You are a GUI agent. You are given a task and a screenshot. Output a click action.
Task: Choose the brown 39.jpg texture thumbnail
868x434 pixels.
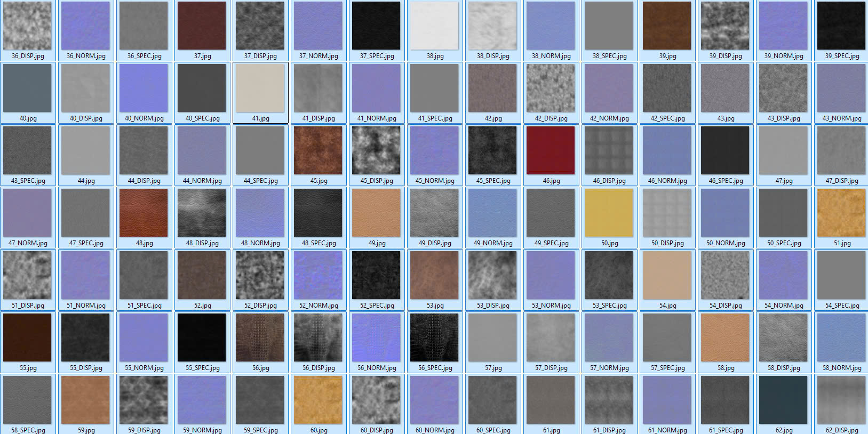(667, 26)
